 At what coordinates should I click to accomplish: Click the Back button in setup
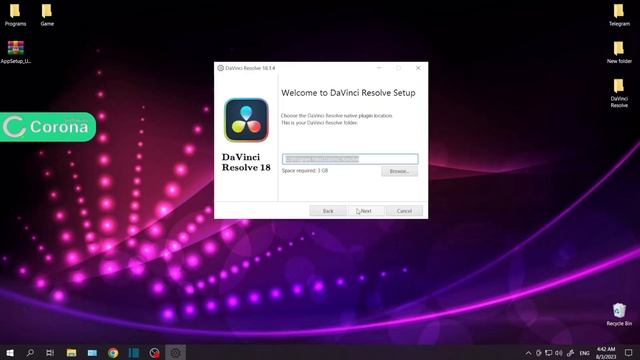(328, 211)
